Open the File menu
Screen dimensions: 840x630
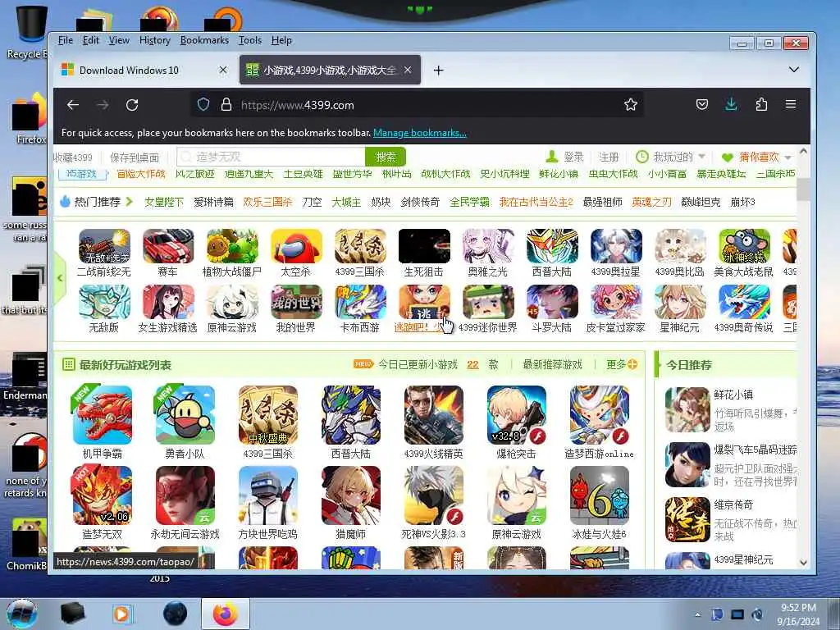point(66,40)
